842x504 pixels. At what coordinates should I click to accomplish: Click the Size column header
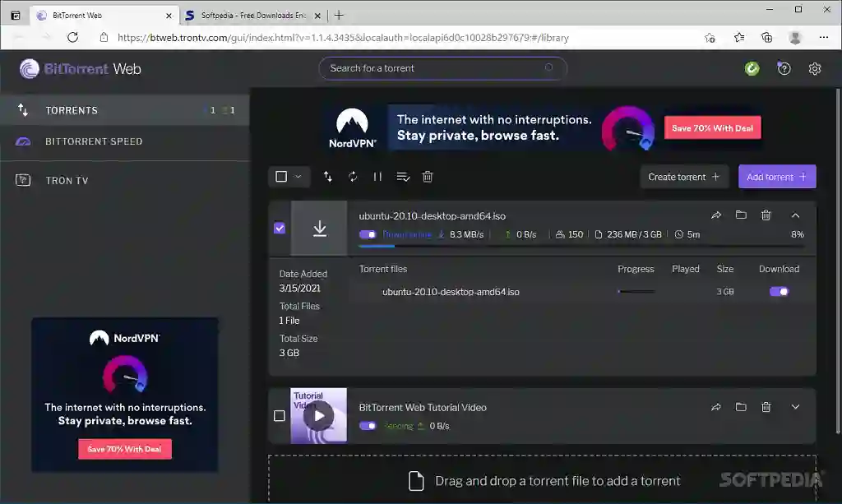coord(725,269)
